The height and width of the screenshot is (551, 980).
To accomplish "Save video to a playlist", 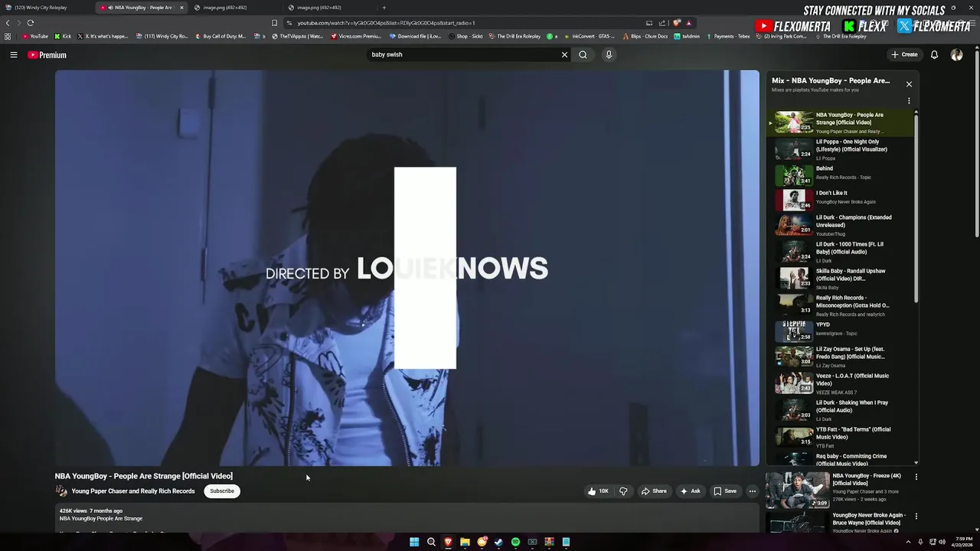I will click(725, 491).
